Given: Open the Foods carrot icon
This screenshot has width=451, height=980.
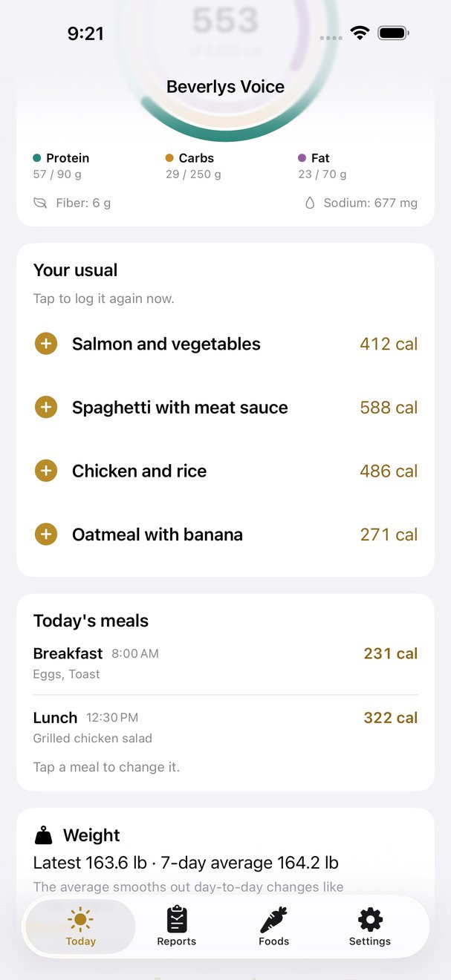Looking at the screenshot, I should [273, 919].
